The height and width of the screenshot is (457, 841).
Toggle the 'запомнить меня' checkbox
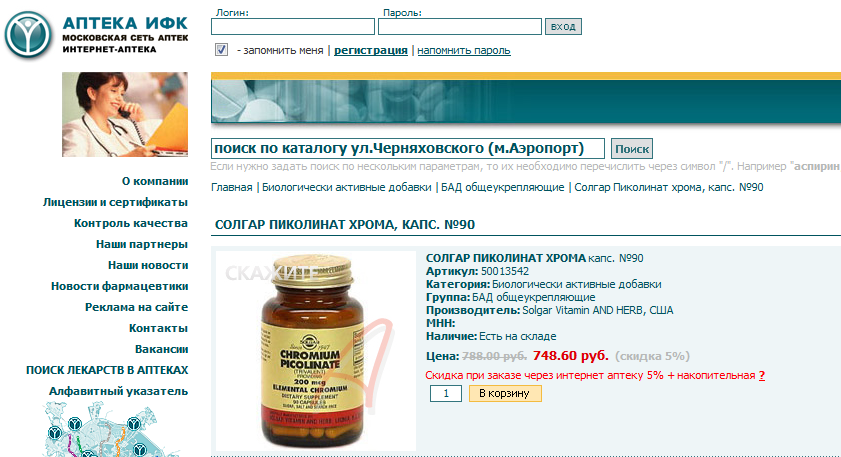[222, 50]
